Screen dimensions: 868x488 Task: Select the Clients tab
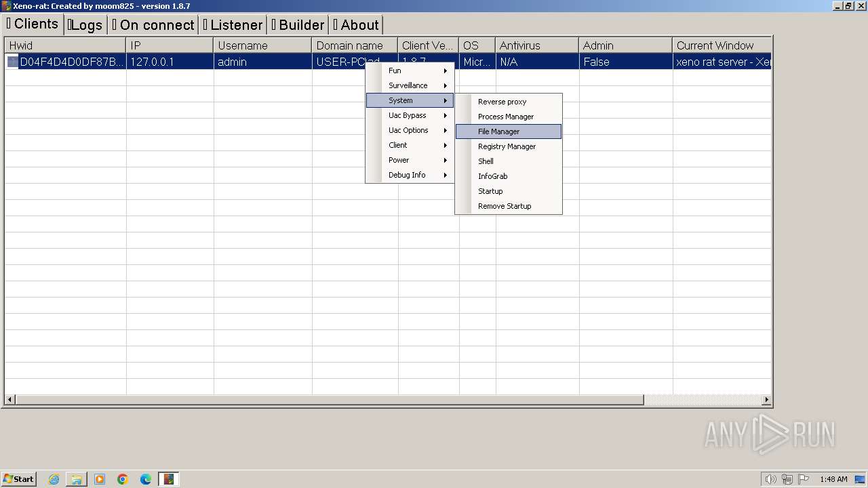(x=33, y=24)
